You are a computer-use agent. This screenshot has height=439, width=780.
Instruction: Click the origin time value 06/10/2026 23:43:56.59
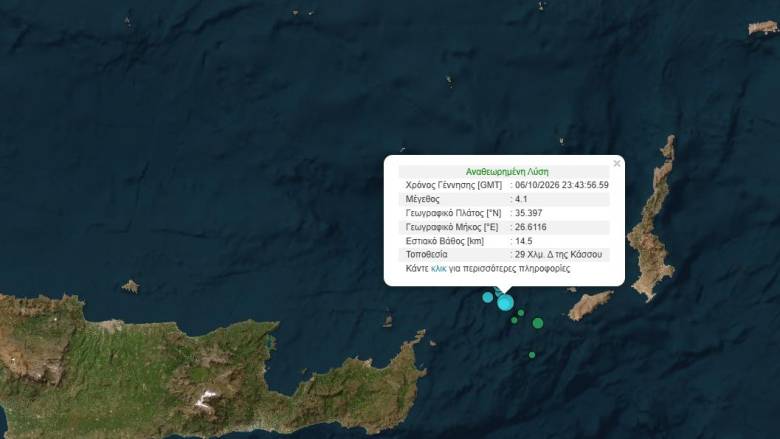point(562,185)
